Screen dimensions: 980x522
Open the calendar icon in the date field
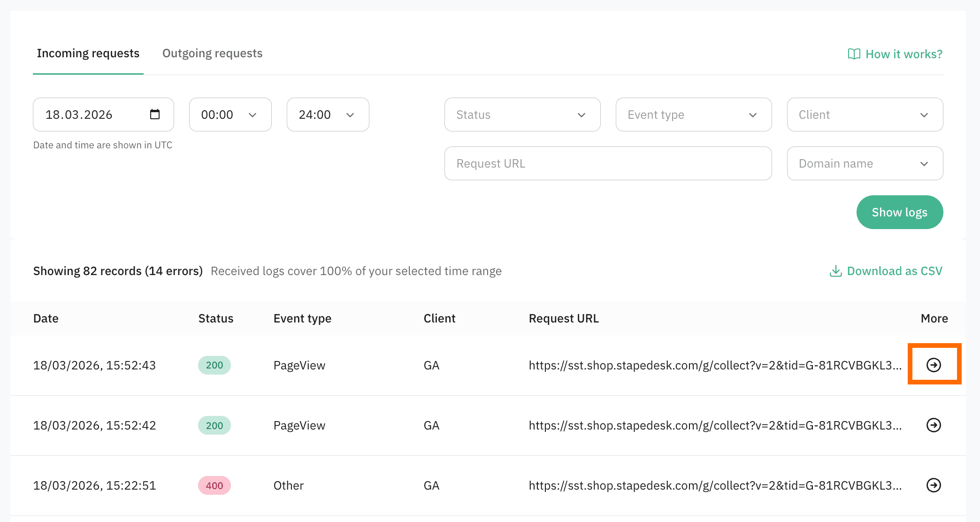tap(156, 114)
